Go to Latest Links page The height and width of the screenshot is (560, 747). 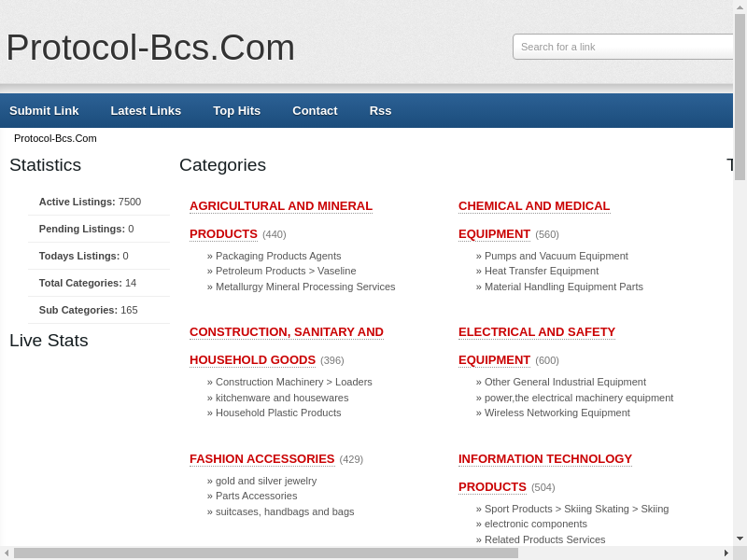tap(146, 110)
